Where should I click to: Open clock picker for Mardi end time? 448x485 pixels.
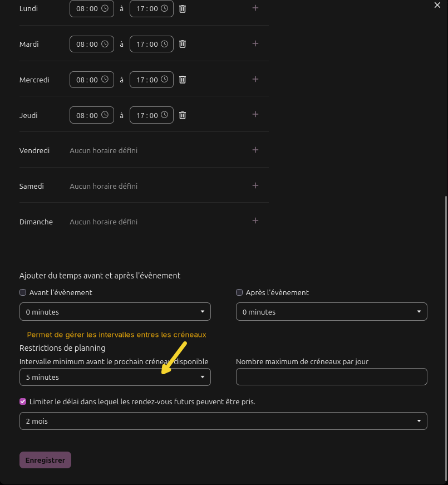click(x=165, y=44)
